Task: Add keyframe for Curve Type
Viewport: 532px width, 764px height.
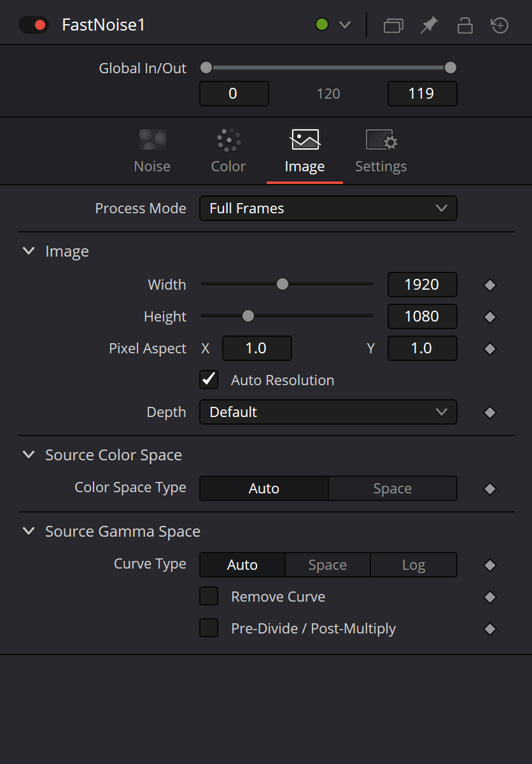Action: coord(489,565)
